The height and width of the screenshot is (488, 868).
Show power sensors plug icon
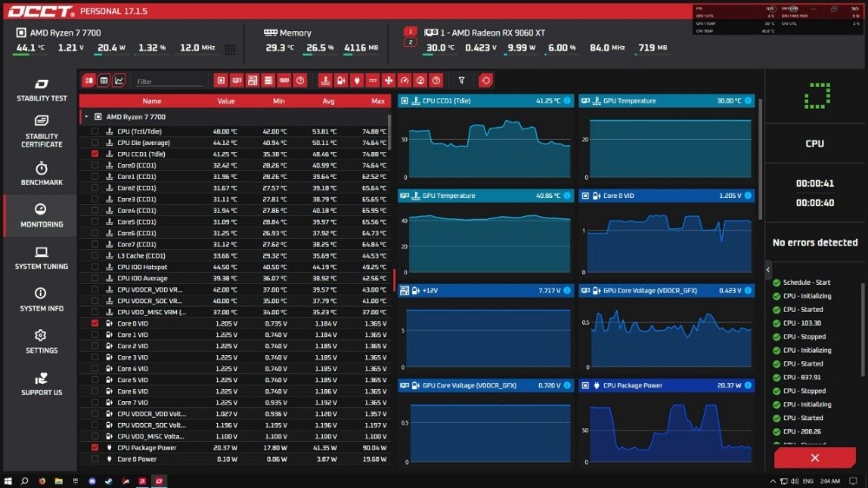[357, 81]
